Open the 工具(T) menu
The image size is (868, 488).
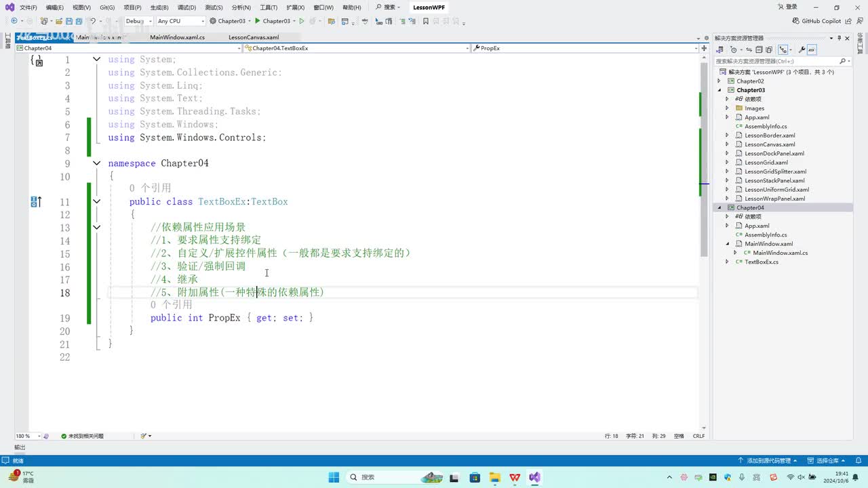click(269, 7)
